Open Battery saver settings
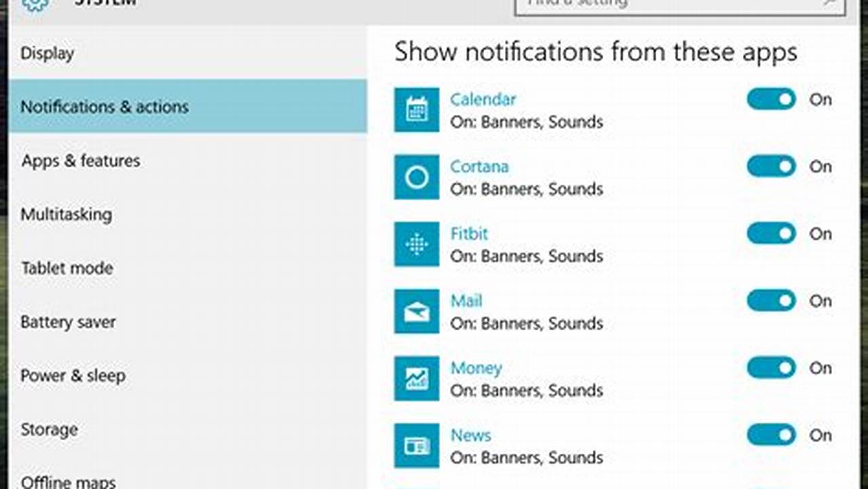 pyautogui.click(x=188, y=322)
